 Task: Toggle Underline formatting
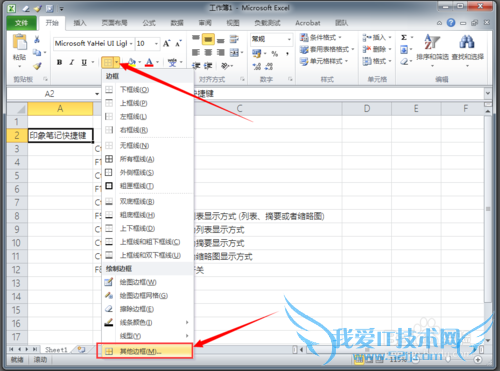coord(84,62)
